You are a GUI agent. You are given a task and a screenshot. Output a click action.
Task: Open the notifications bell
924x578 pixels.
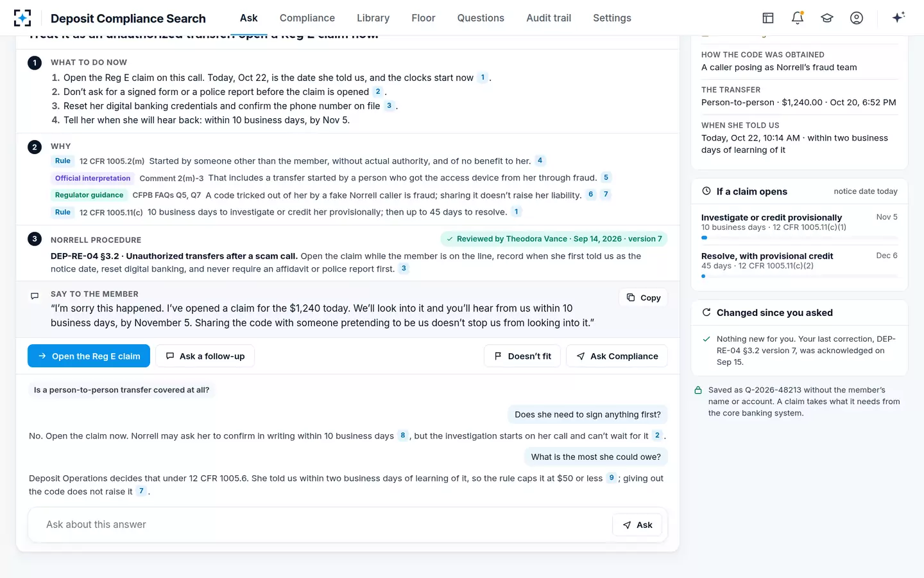pyautogui.click(x=798, y=18)
